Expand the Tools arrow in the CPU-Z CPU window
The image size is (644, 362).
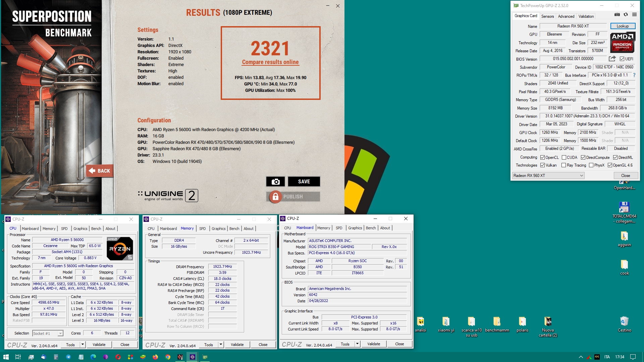83,344
